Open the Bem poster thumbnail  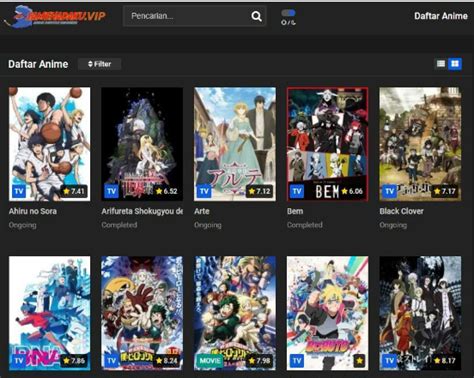328,144
